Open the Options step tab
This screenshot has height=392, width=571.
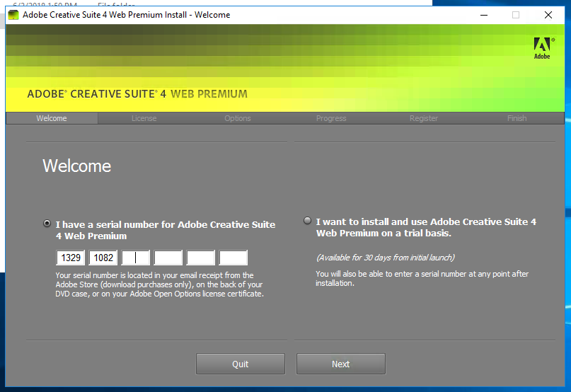point(238,118)
